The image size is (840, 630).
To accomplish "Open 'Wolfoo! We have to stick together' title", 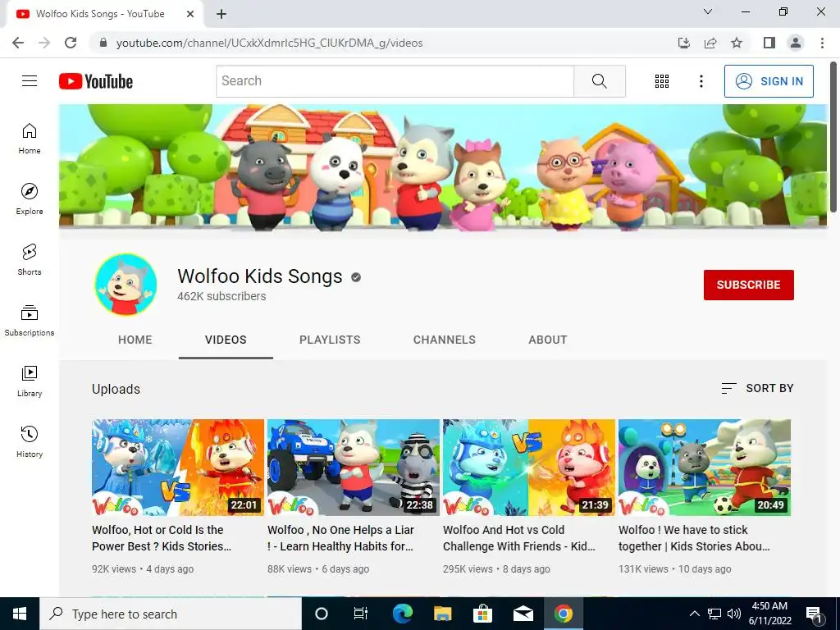I will [694, 538].
